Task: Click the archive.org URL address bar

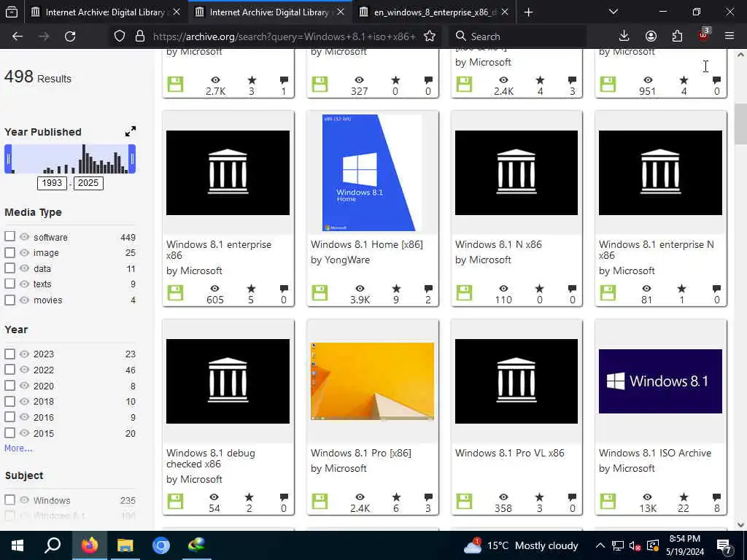Action: [x=284, y=36]
